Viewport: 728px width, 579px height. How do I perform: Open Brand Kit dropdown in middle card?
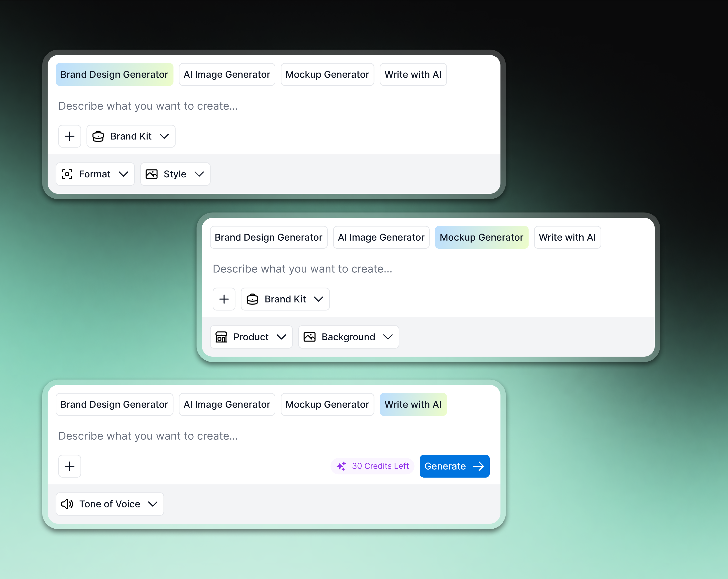click(285, 299)
